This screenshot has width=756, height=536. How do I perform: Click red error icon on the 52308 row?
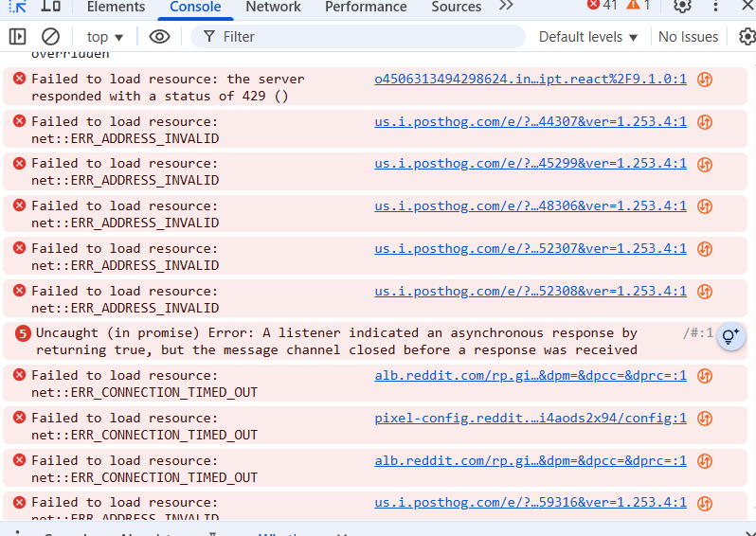point(19,290)
